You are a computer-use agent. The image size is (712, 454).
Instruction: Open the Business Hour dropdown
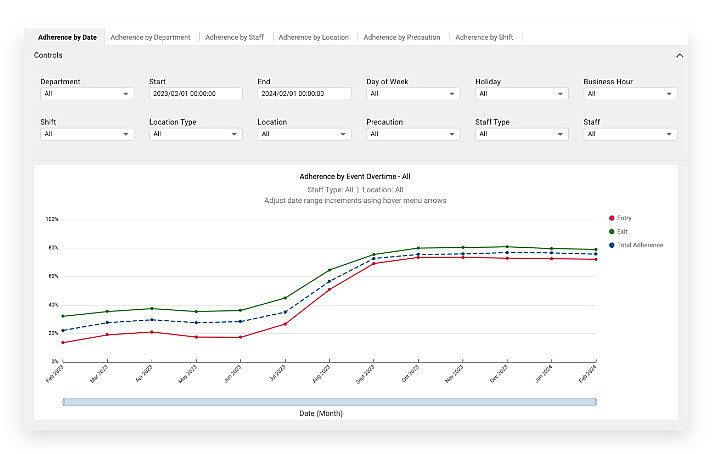(x=629, y=94)
